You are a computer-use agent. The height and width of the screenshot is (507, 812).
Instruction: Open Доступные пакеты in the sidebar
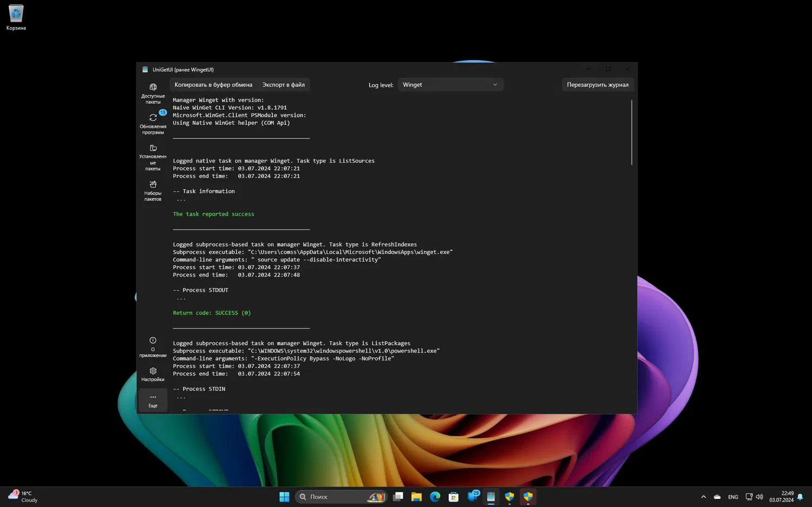(153, 93)
